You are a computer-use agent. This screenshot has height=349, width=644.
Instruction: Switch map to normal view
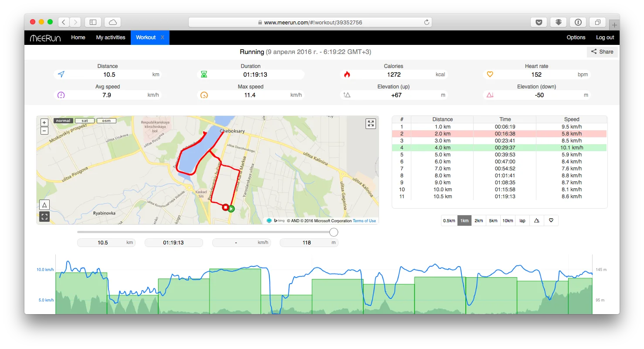63,121
